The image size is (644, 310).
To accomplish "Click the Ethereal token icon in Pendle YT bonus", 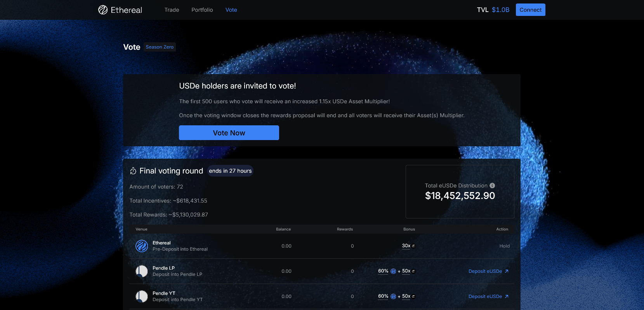I will (393, 296).
